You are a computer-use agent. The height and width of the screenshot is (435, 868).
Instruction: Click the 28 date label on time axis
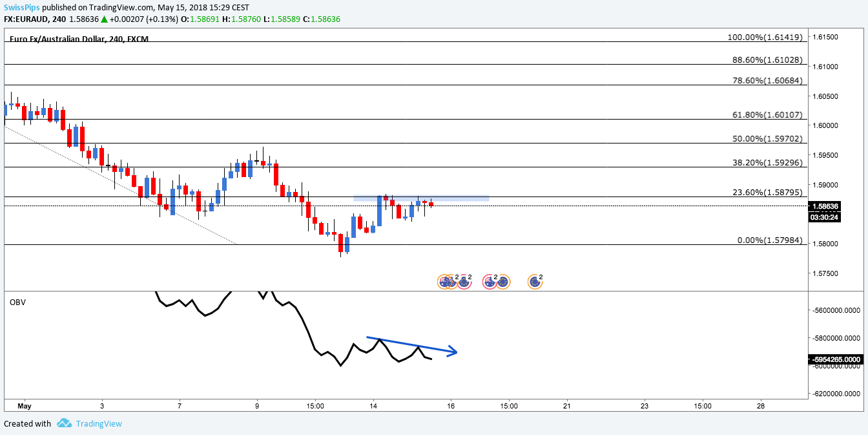[x=761, y=406]
